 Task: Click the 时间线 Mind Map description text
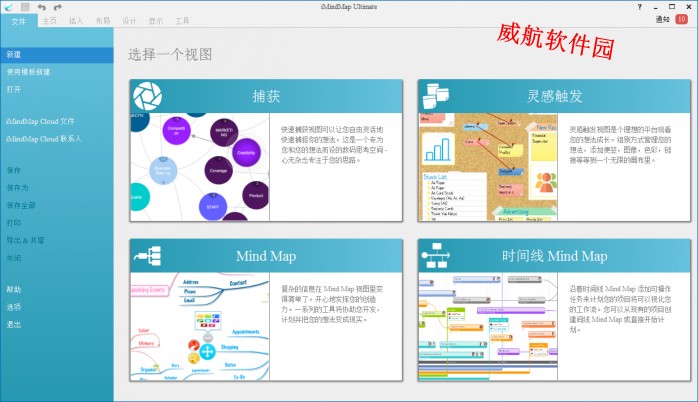coord(620,309)
